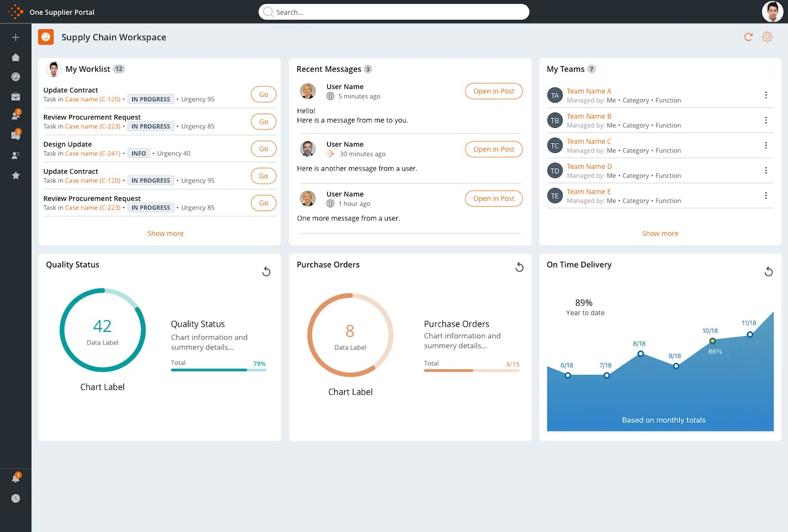Click the Recent Messages count badge 3
788x532 pixels.
368,69
